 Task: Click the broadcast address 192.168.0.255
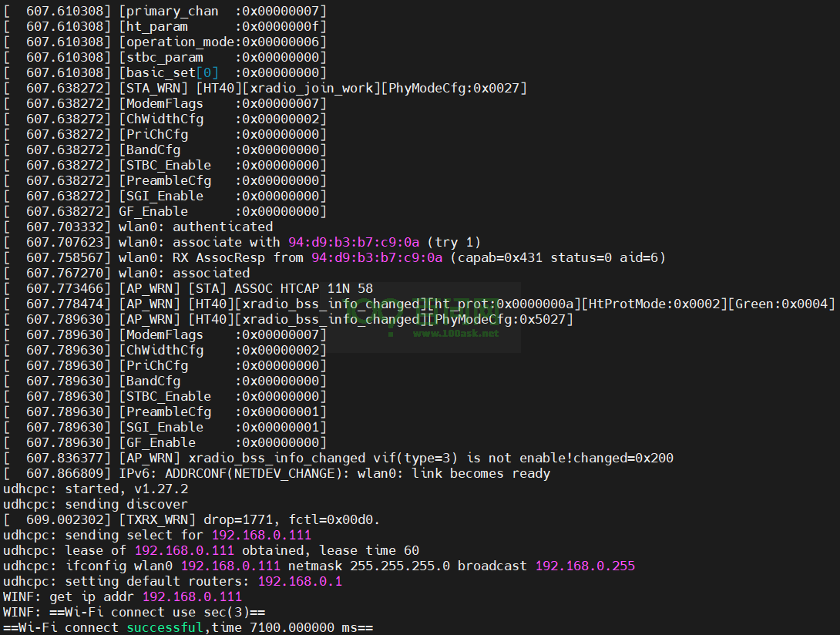585,566
